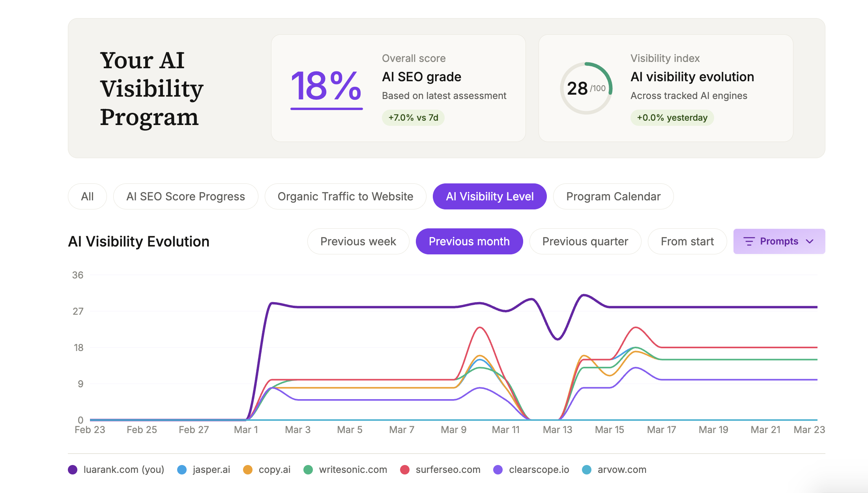Viewport: 868px width, 493px height.
Task: Expand the Prompts chevron to show options
Action: (810, 241)
